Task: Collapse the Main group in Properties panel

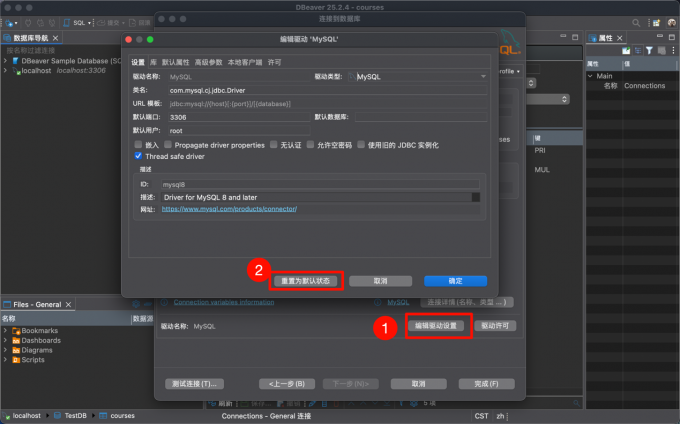Action: (x=590, y=76)
